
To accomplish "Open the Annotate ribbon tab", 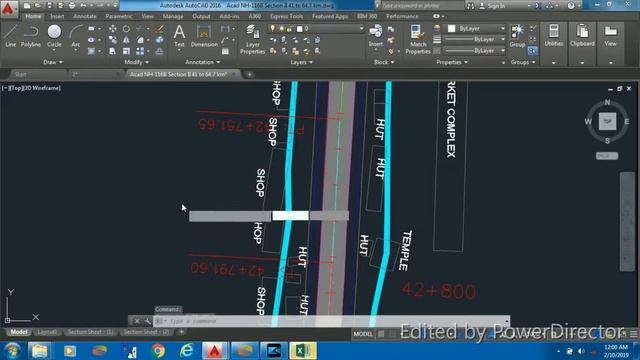I will (x=84, y=16).
